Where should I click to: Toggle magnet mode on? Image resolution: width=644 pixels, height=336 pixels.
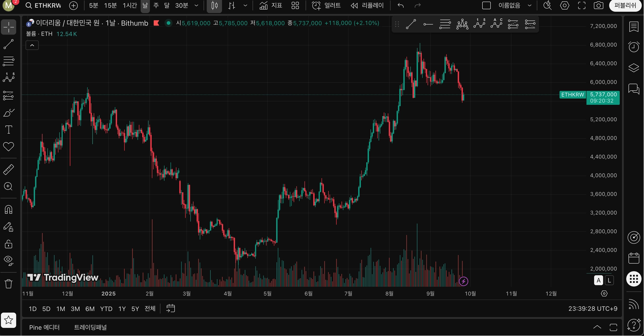8,209
